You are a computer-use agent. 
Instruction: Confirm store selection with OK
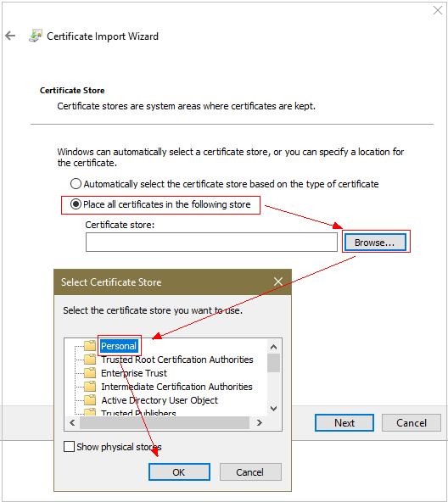pyautogui.click(x=179, y=472)
